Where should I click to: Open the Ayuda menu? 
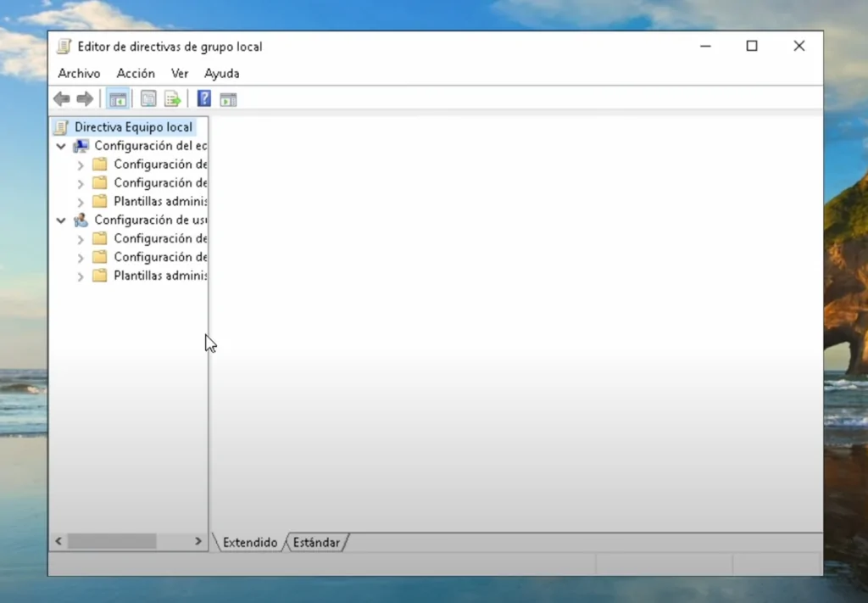click(222, 74)
